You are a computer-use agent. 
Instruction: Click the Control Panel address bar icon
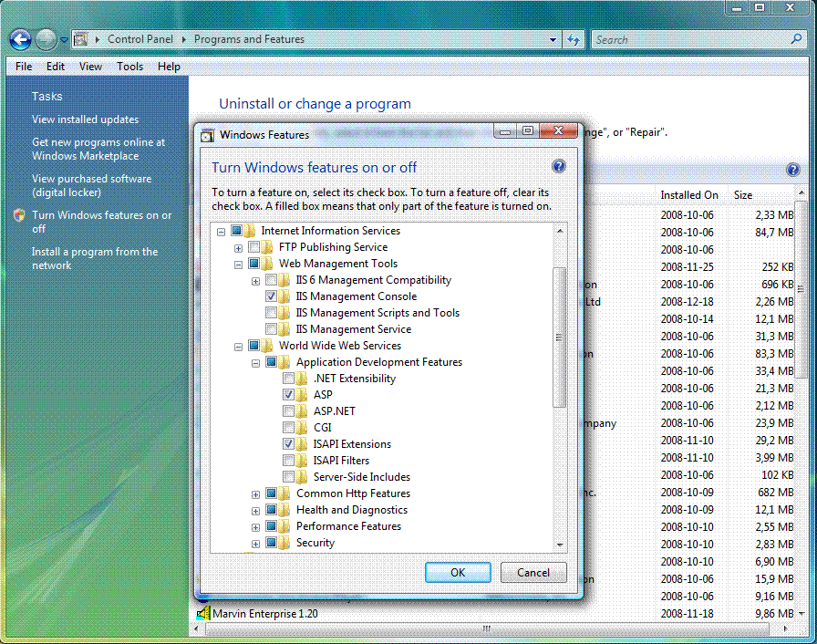(81, 39)
